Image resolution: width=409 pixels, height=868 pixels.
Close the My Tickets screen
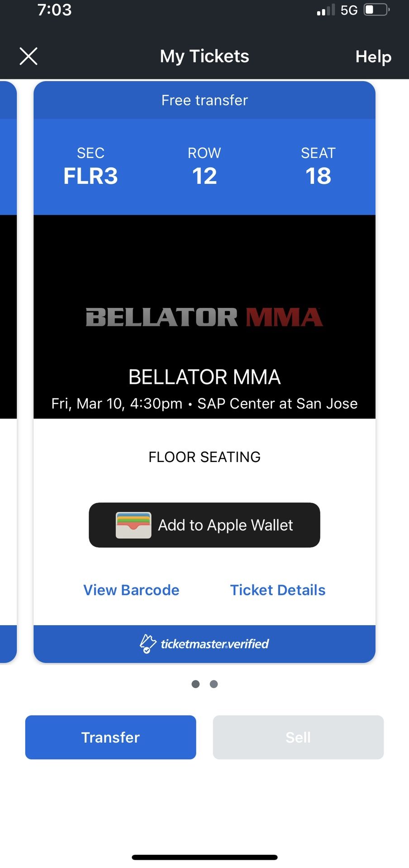(29, 57)
